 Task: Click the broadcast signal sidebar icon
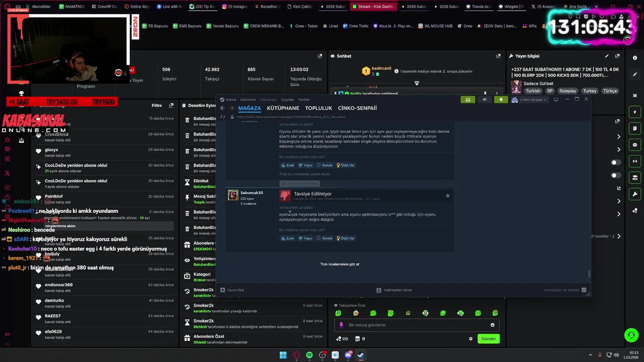635,161
